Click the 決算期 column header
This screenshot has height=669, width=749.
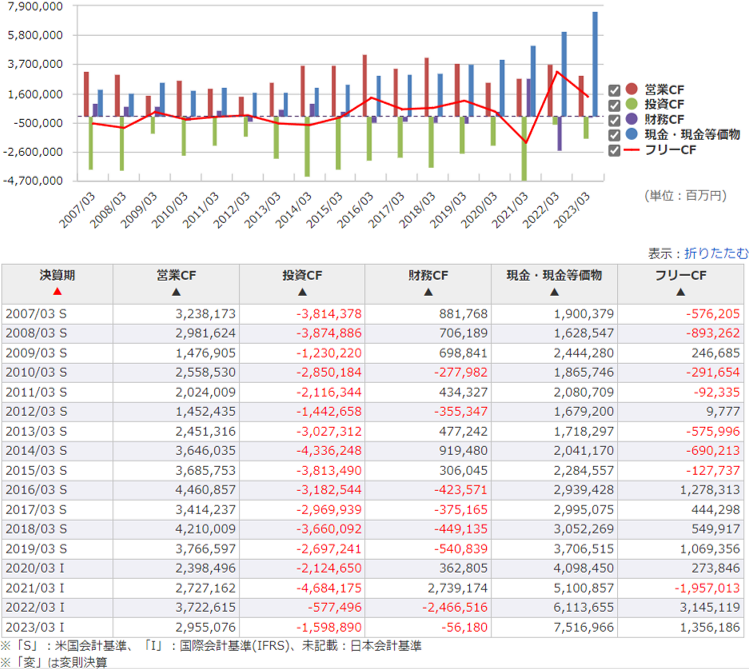[x=57, y=274]
